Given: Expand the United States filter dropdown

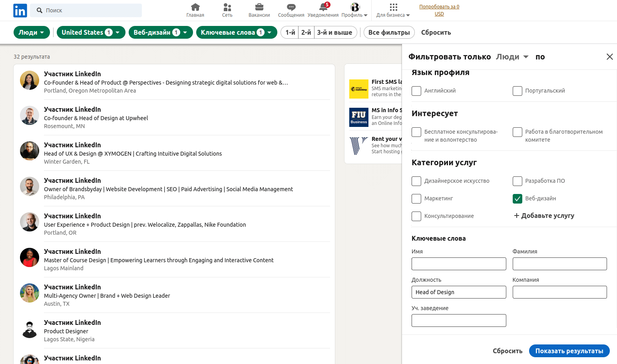Looking at the screenshot, I should click(91, 32).
